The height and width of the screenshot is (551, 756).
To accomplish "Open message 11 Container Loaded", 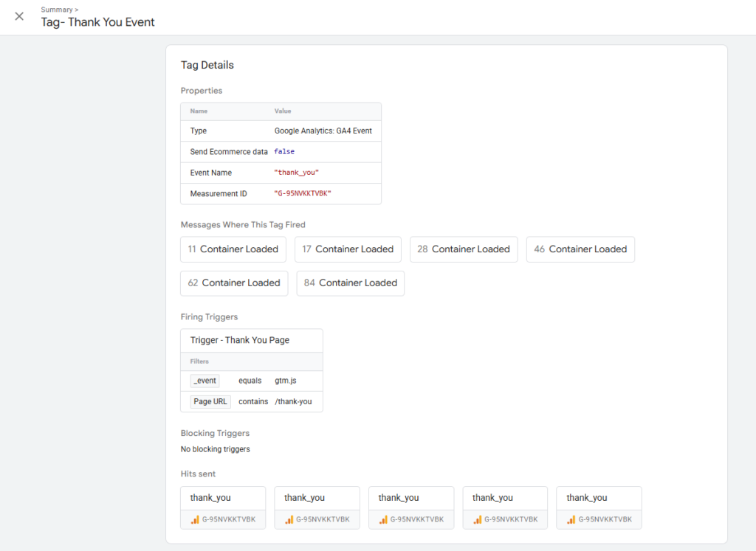I will [x=233, y=249].
